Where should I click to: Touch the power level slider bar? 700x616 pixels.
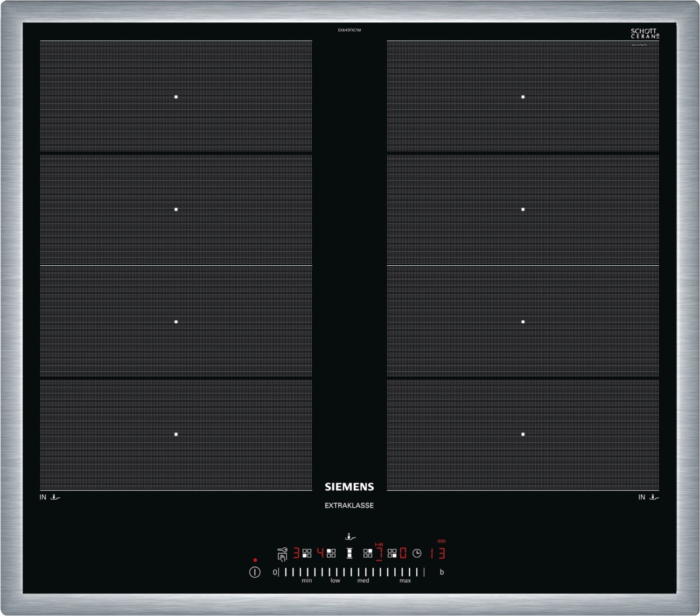click(351, 572)
